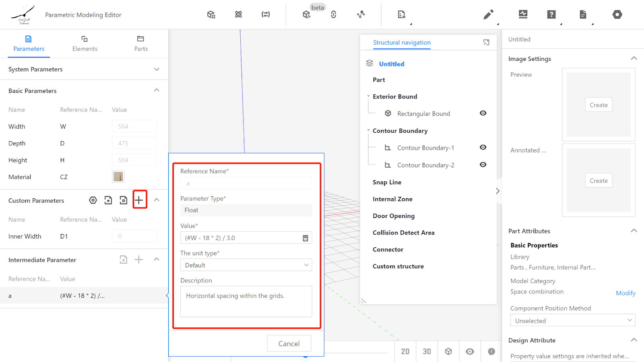Pop out the Structural navigation panel
Viewport: 644px width, 362px height.
tap(486, 43)
